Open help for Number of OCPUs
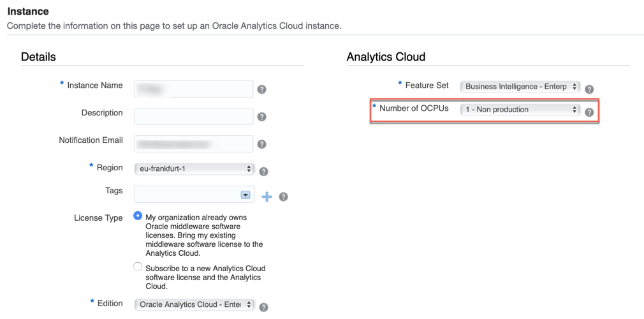 (x=589, y=112)
